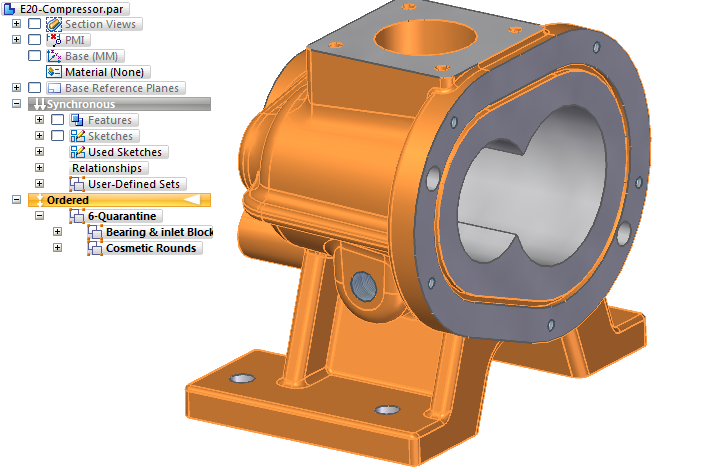Toggle the PMI visibility checkbox
Screen dimensions: 711x472
point(34,39)
